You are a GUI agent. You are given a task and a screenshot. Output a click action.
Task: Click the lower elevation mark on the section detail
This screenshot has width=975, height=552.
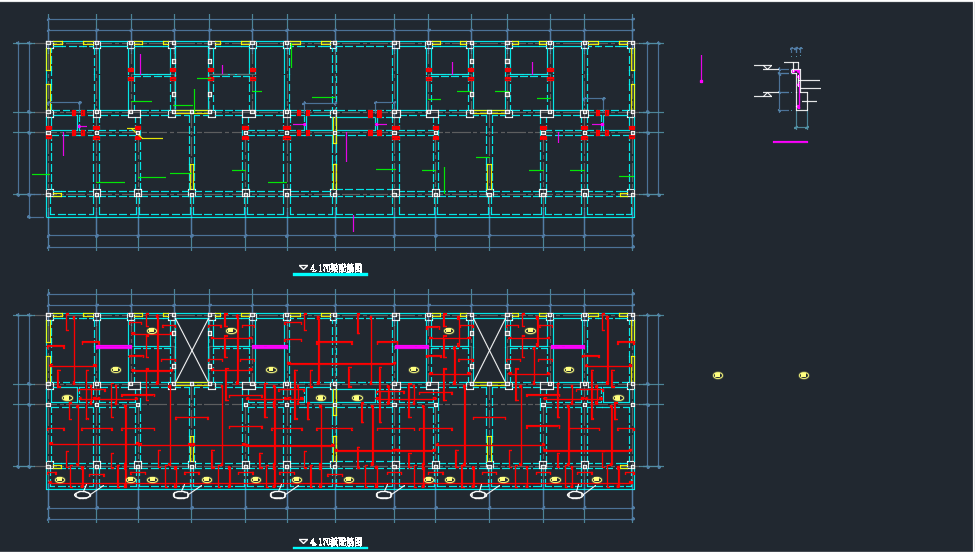[x=767, y=94]
